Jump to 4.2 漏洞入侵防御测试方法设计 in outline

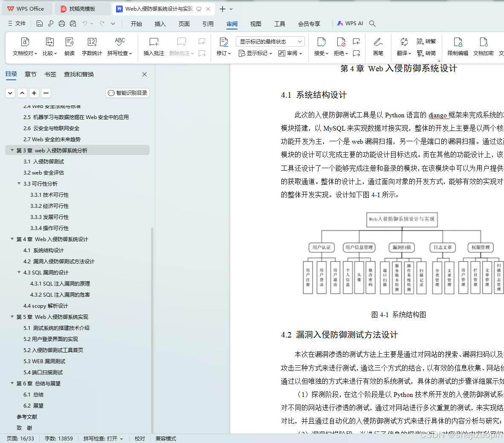59,261
